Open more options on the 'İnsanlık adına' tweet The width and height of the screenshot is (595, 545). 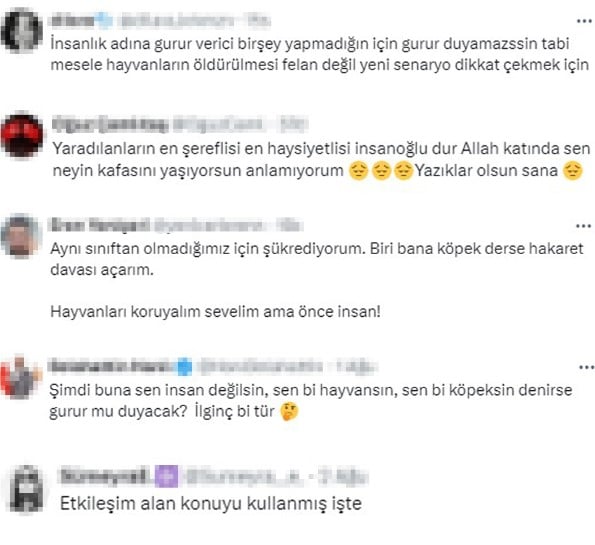pyautogui.click(x=584, y=21)
